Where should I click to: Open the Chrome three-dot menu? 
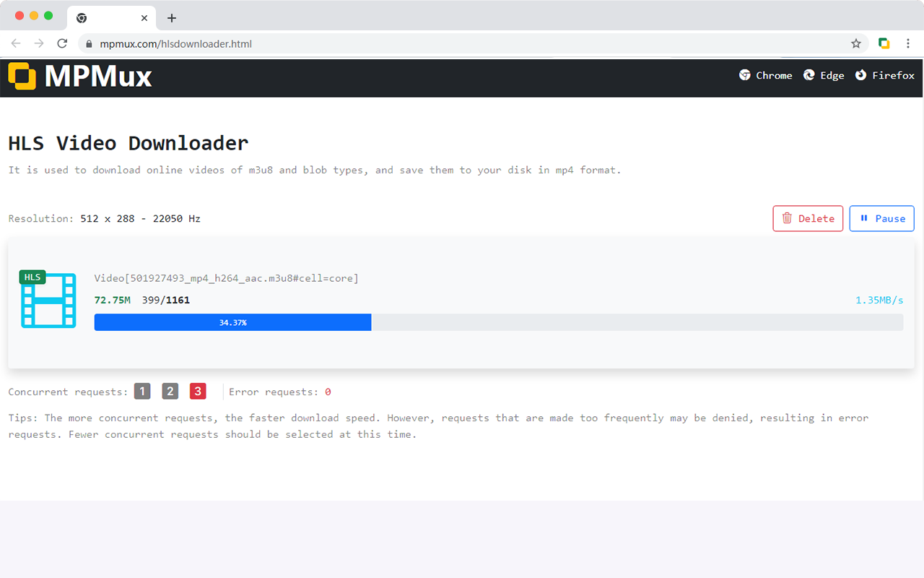908,43
